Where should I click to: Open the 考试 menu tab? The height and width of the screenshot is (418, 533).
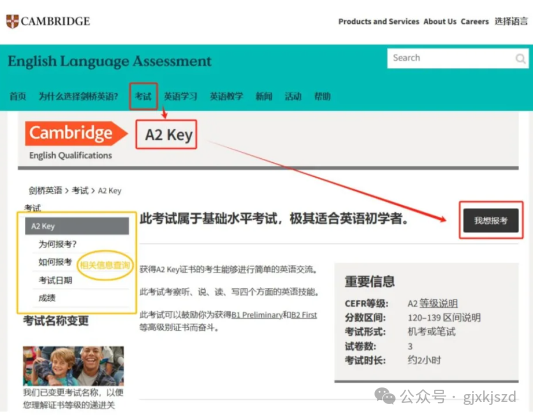[143, 96]
